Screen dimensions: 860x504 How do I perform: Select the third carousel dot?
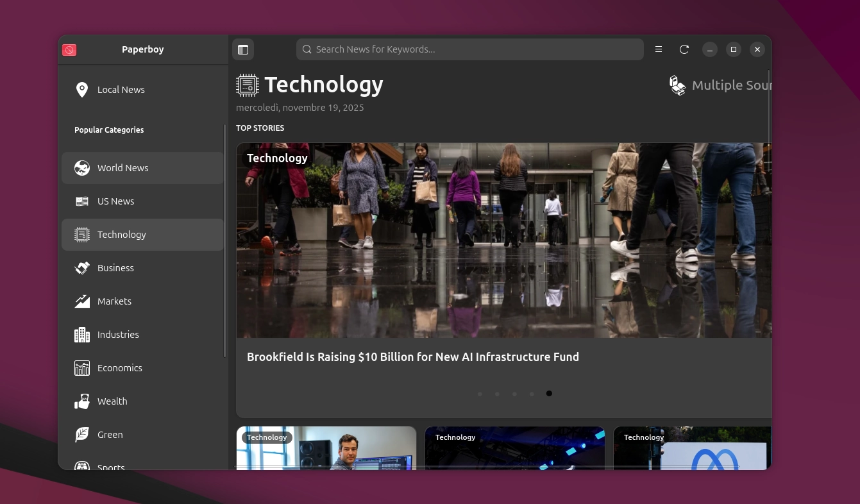coord(514,394)
